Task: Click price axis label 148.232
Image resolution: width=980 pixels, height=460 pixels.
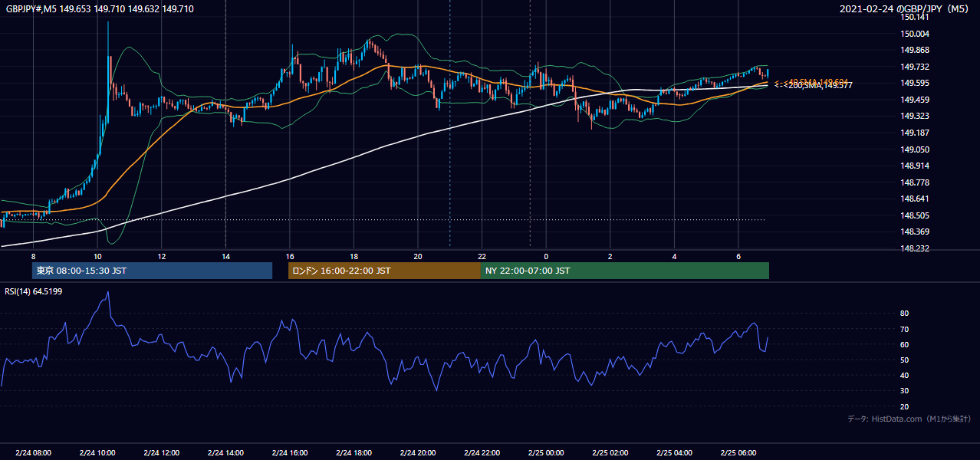Action: tap(915, 248)
